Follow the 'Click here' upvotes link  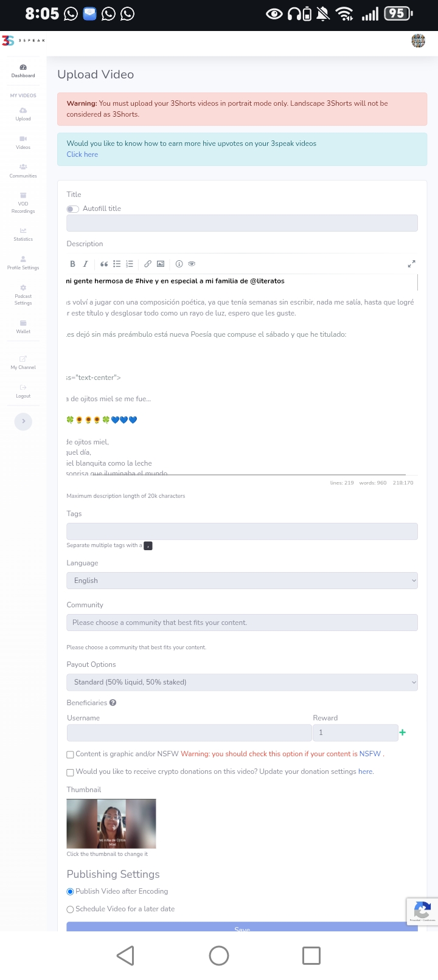(x=82, y=154)
